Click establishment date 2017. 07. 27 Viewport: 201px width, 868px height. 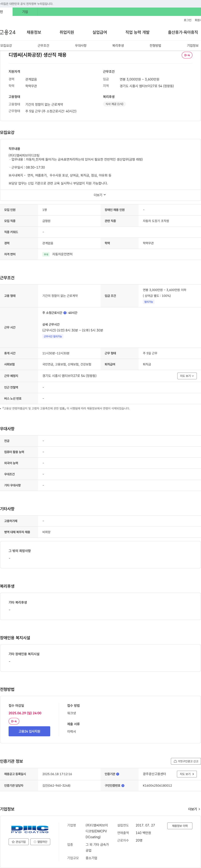point(146,826)
